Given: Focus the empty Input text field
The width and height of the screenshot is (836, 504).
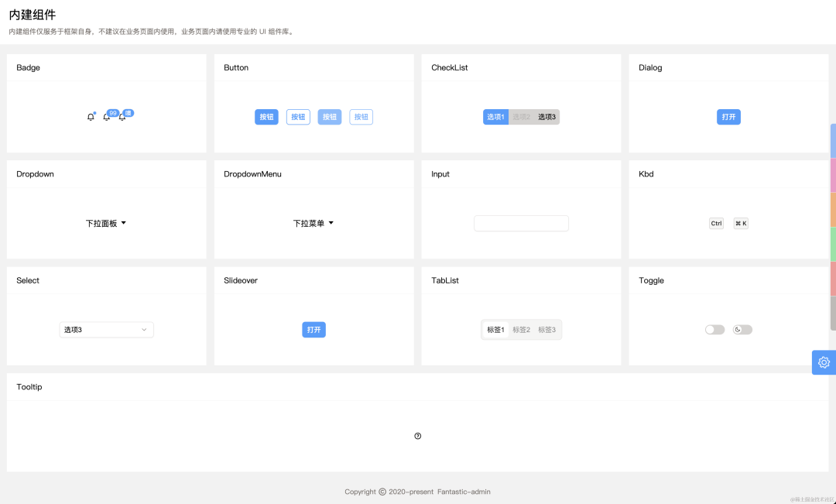Looking at the screenshot, I should [x=521, y=224].
